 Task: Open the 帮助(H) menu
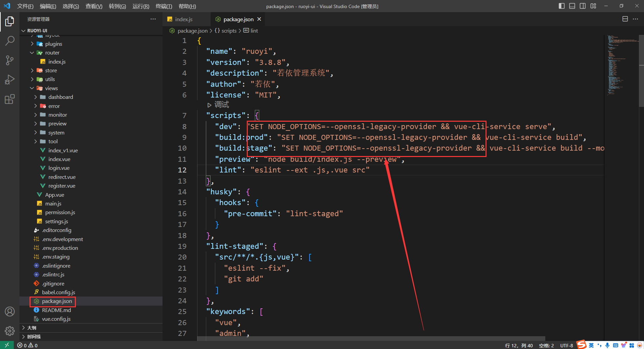[187, 6]
